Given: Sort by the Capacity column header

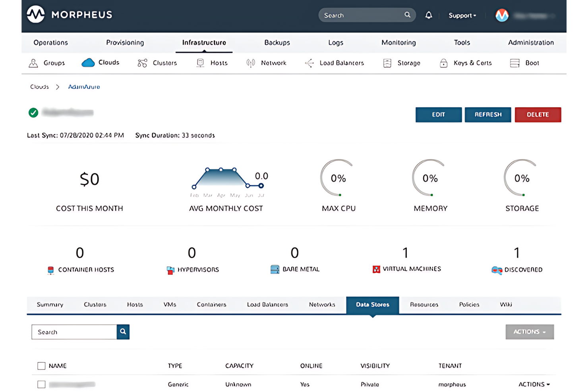Looking at the screenshot, I should [x=239, y=366].
